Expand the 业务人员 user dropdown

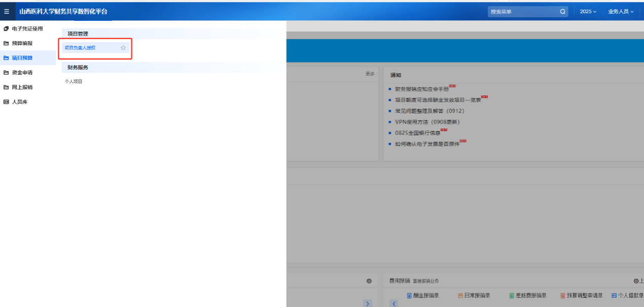coord(621,11)
